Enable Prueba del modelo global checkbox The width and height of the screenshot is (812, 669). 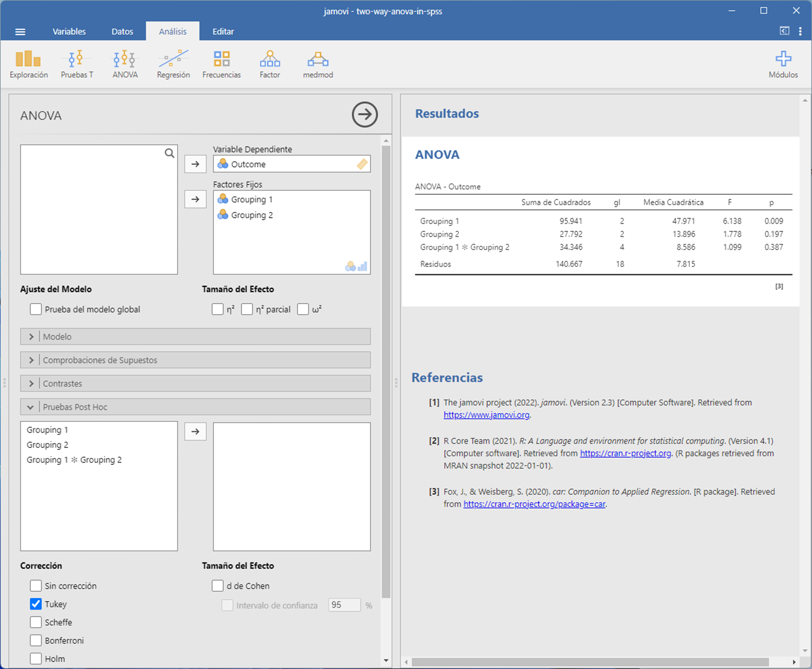(x=36, y=309)
